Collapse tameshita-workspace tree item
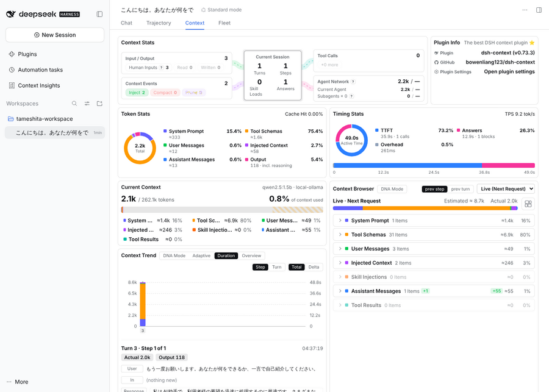The height and width of the screenshot is (392, 549). pos(55,119)
